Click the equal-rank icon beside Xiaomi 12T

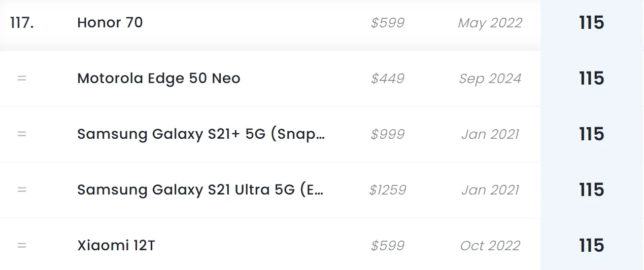pyautogui.click(x=22, y=246)
